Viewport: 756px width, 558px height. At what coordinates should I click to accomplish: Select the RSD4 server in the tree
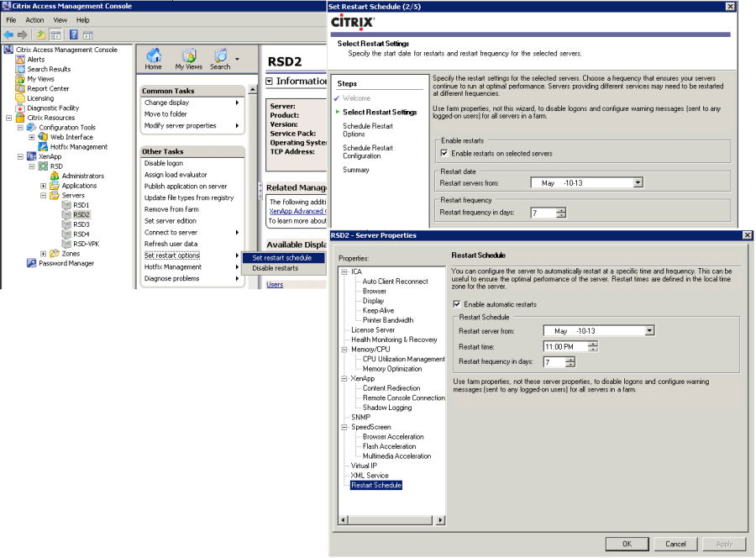81,234
